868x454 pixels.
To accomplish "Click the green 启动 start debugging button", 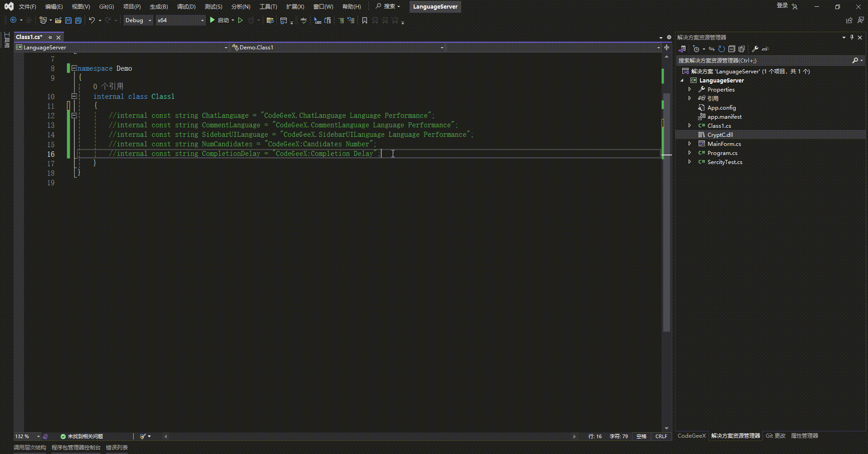I will tap(219, 20).
